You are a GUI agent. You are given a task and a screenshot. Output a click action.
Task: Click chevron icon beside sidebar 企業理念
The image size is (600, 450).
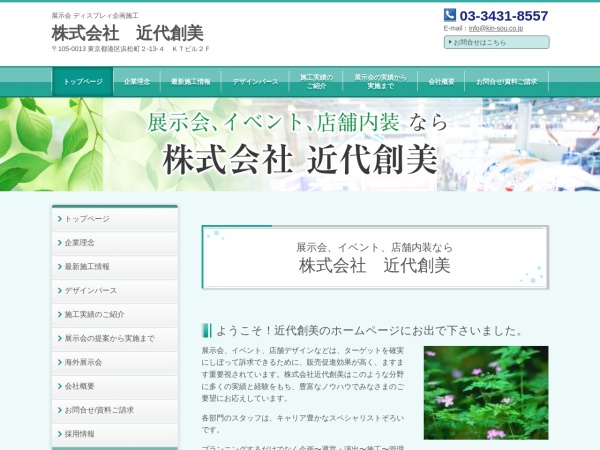(59, 243)
